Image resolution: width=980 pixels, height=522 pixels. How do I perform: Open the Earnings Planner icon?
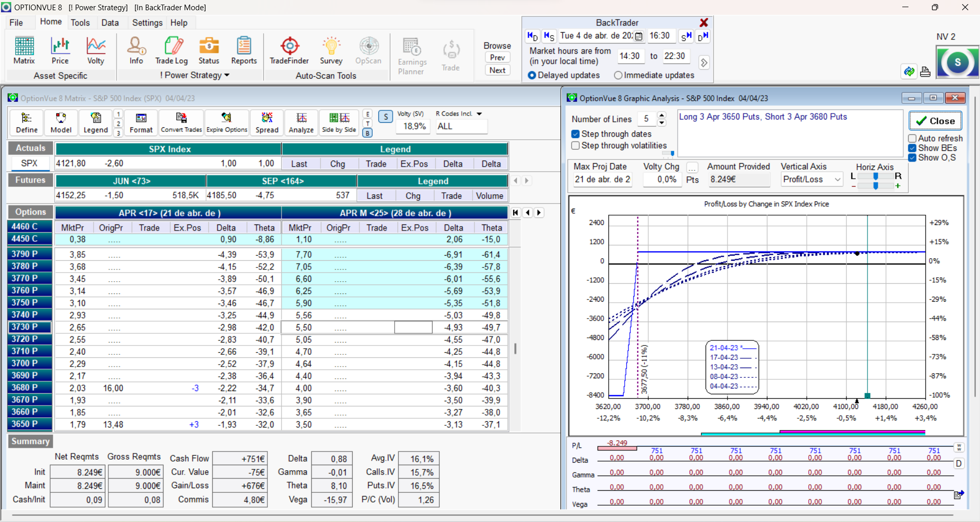(412, 56)
